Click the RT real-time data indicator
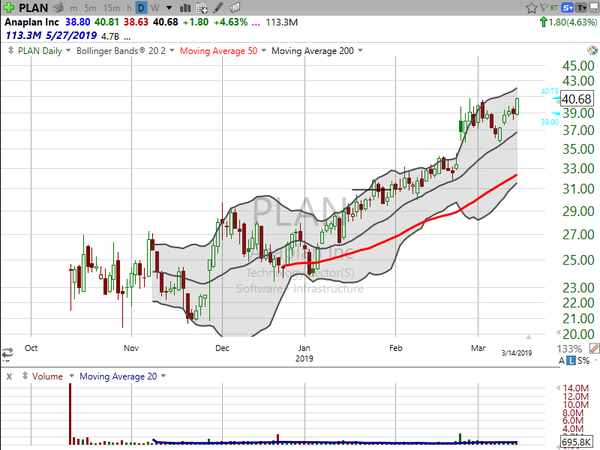The image size is (600, 450). click(x=554, y=8)
